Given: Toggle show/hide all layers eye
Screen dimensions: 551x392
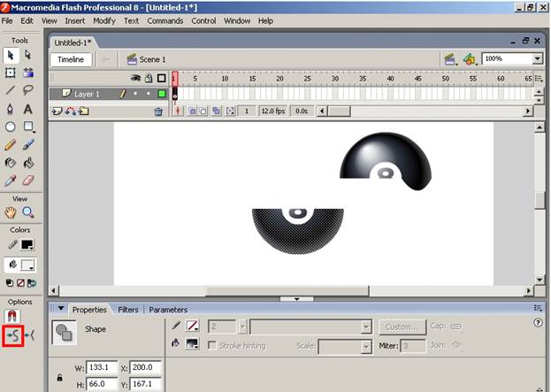Looking at the screenshot, I should [x=135, y=78].
